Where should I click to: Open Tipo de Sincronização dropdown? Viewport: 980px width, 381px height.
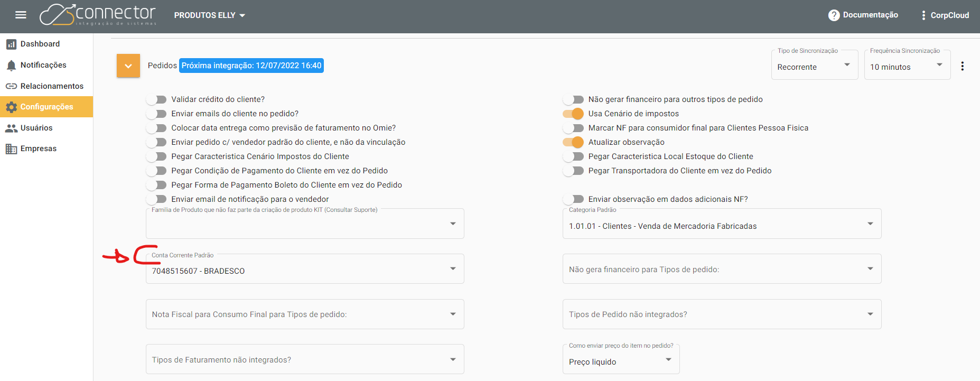814,66
